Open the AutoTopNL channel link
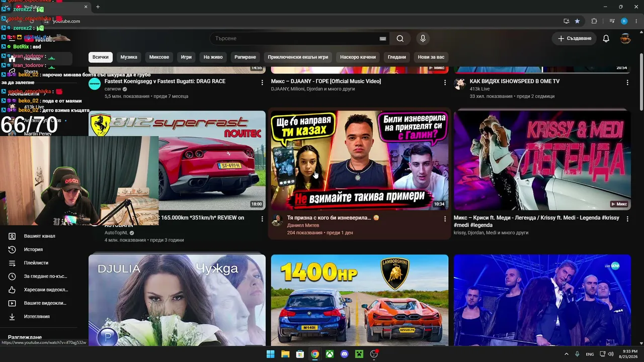The height and width of the screenshot is (362, 644). point(116,233)
